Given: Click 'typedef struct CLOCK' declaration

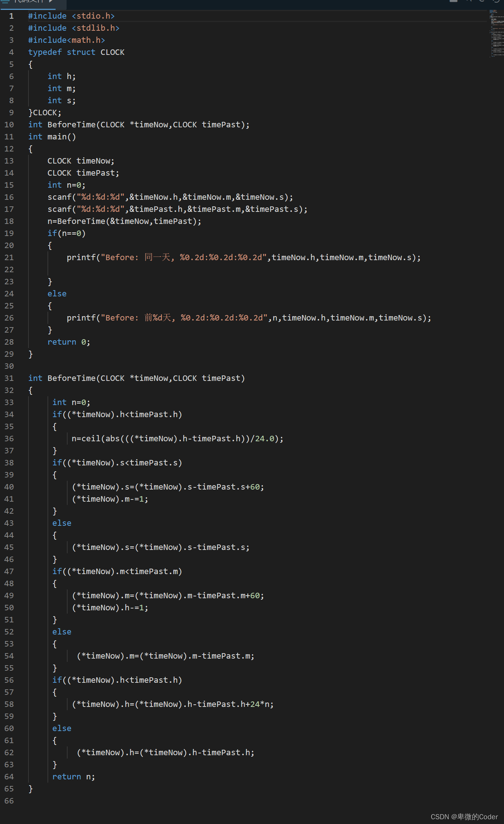Looking at the screenshot, I should tap(76, 52).
